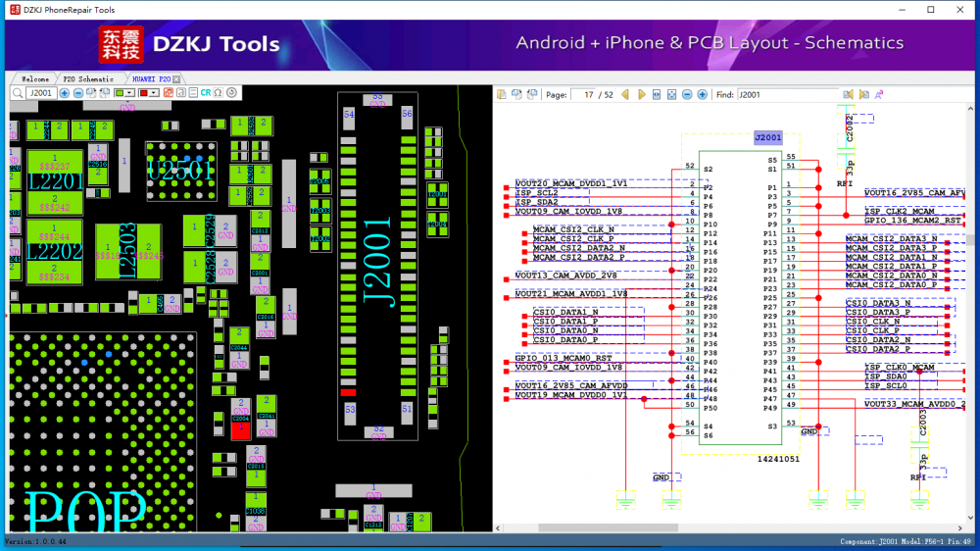Click the highlighted J2001 label in schematic

[x=768, y=137]
